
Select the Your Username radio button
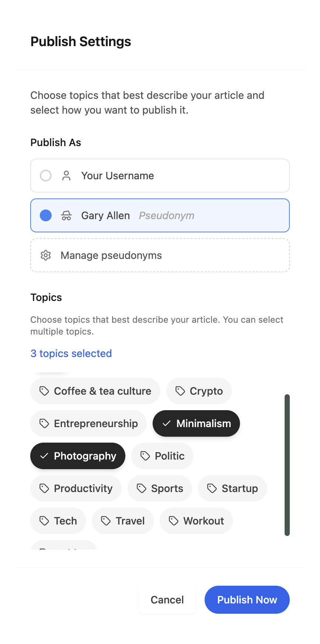pos(46,176)
